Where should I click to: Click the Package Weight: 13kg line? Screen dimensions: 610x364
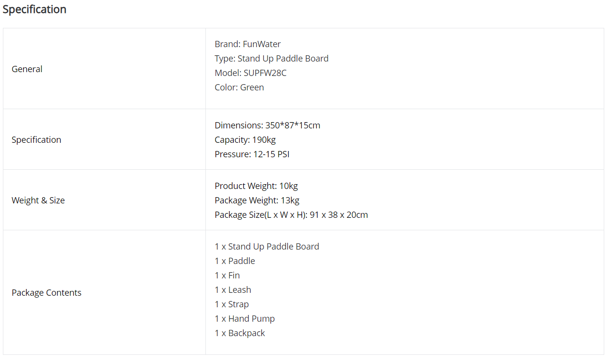click(x=257, y=200)
